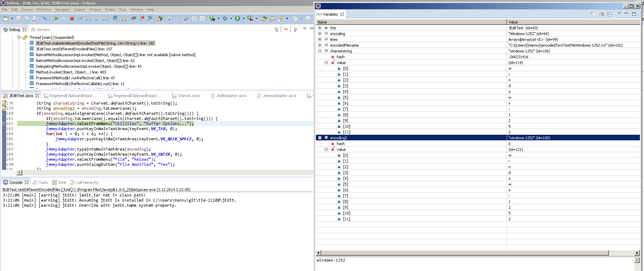Toggle the Use Step Filters button
The image size is (644, 271).
[123, 18]
